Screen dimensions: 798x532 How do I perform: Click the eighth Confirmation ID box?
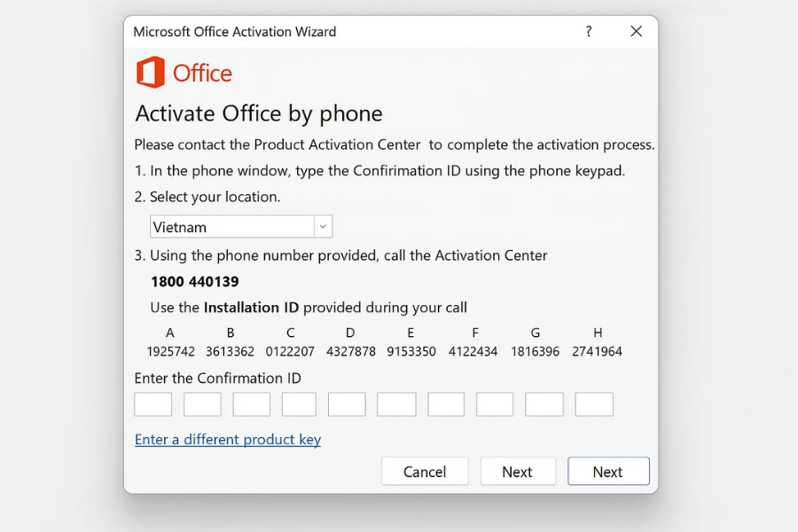(495, 404)
